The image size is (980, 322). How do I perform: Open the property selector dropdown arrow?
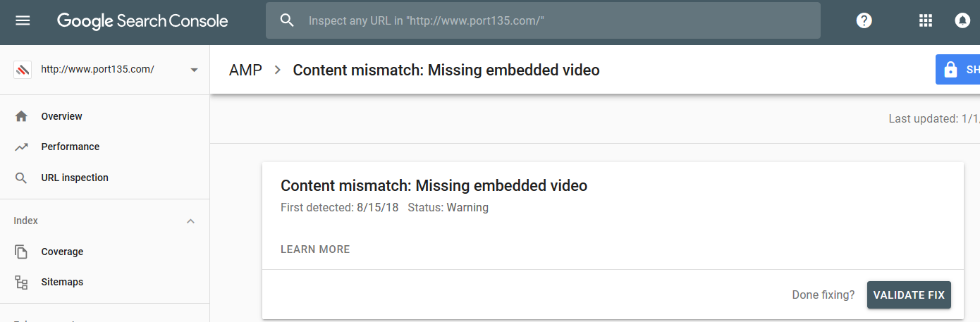(194, 70)
